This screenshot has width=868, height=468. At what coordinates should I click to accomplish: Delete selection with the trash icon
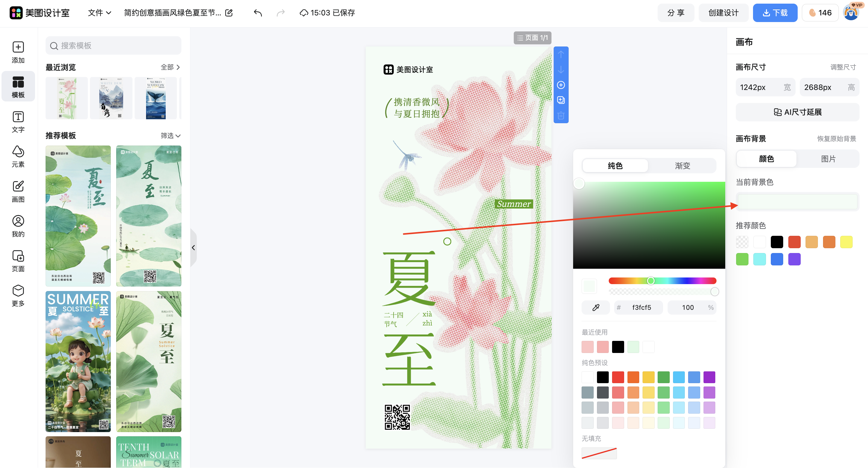(x=561, y=115)
